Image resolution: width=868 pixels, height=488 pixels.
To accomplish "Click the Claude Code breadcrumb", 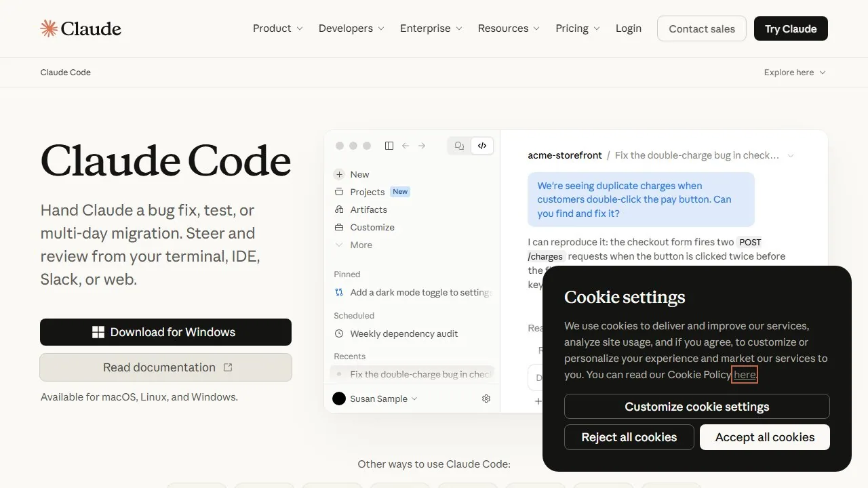I will coord(66,73).
